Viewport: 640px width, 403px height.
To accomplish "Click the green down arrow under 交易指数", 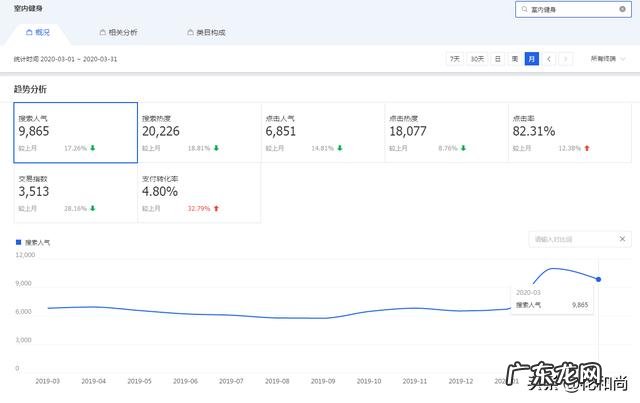I will click(x=93, y=208).
